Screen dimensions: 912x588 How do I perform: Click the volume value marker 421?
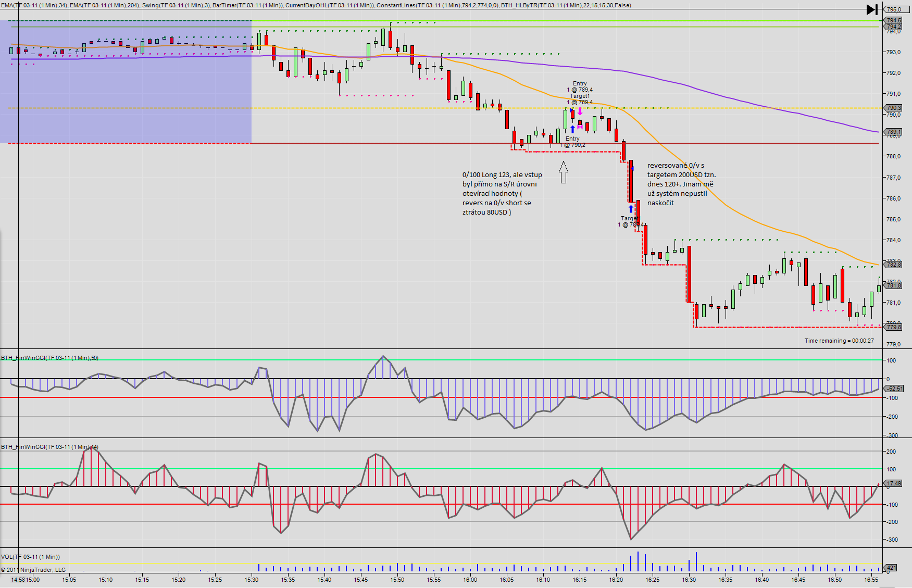coord(891,568)
